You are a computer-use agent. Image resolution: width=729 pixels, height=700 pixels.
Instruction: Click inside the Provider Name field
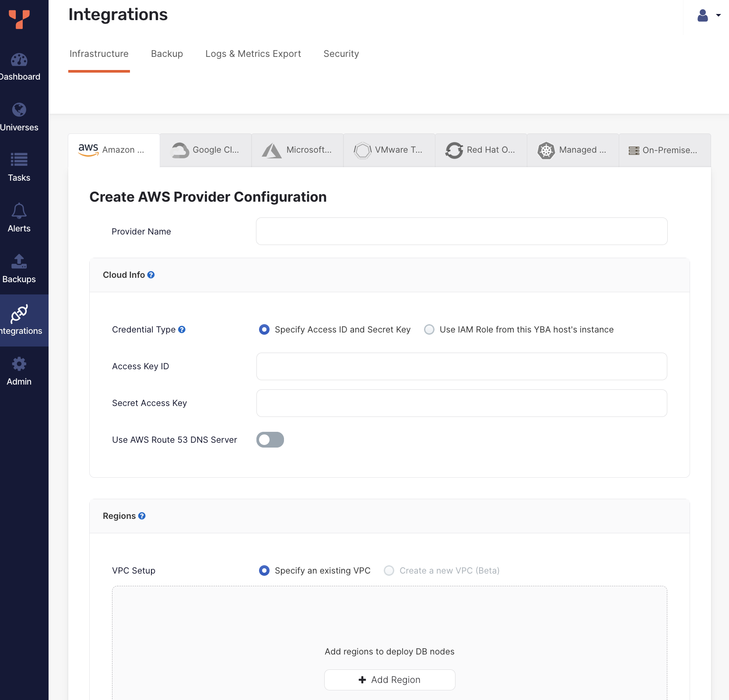click(461, 231)
